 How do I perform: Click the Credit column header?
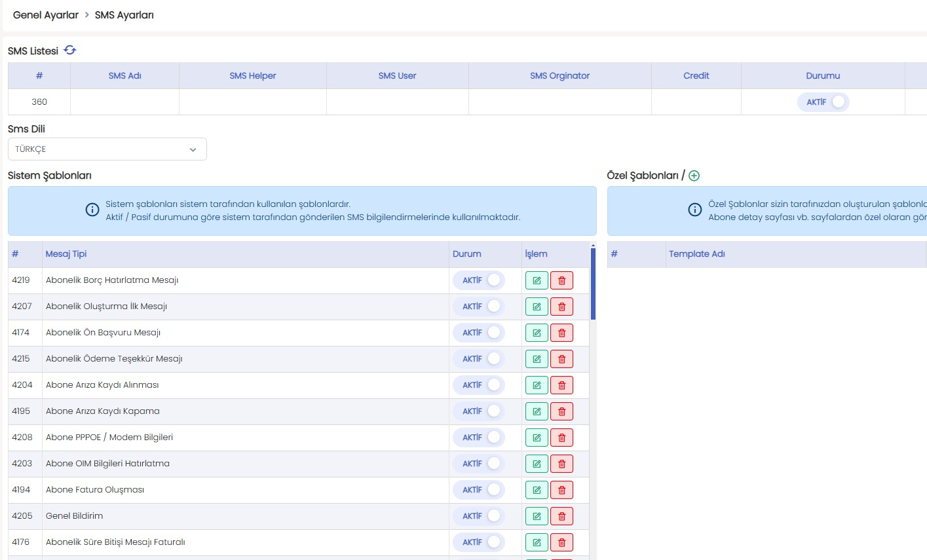click(x=696, y=76)
